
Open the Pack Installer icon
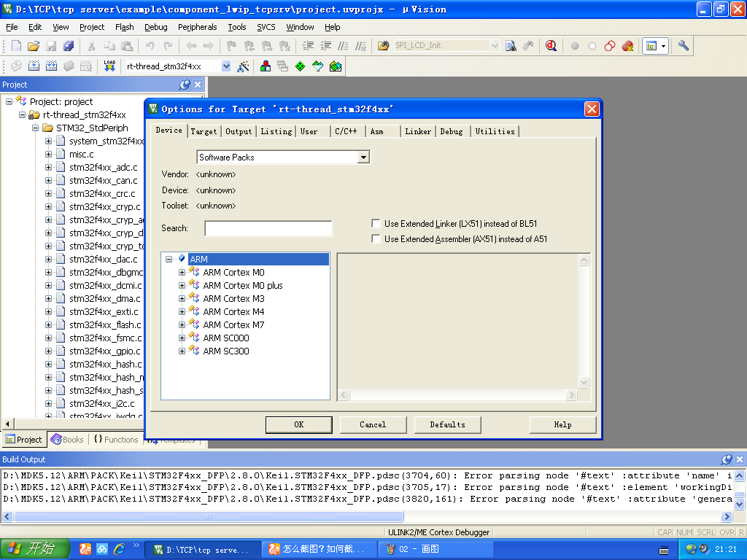point(336,66)
